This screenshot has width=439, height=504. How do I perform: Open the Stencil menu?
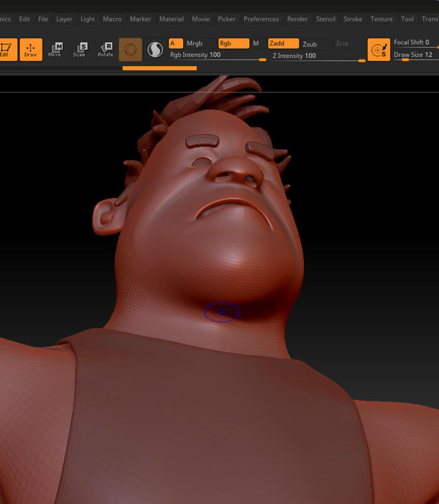[x=325, y=19]
